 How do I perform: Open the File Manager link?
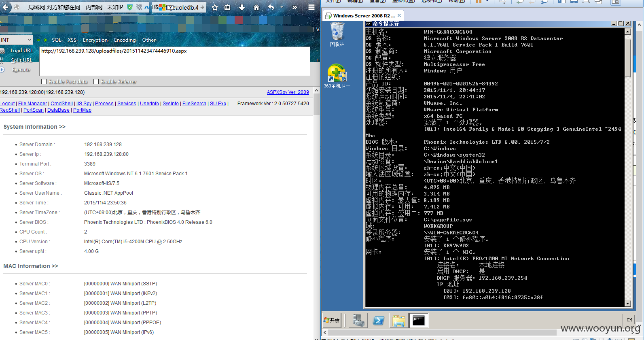point(32,104)
